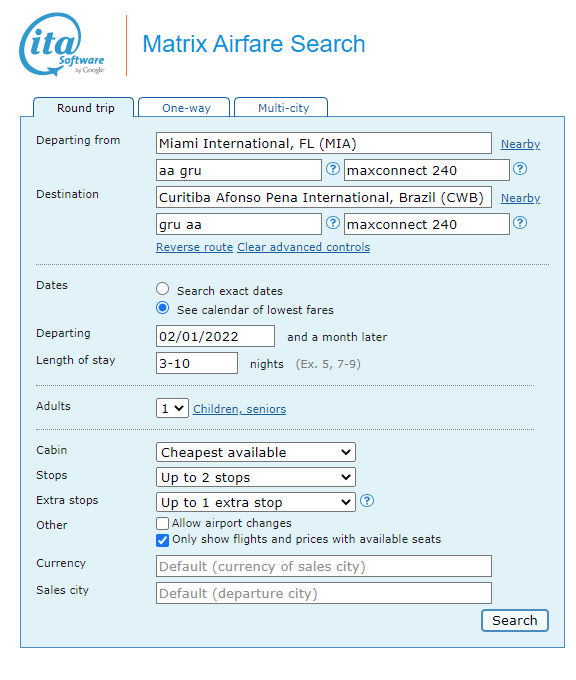Image resolution: width=576 pixels, height=680 pixels.
Task: Open help icon beside departure maxconnect field
Action: point(520,169)
